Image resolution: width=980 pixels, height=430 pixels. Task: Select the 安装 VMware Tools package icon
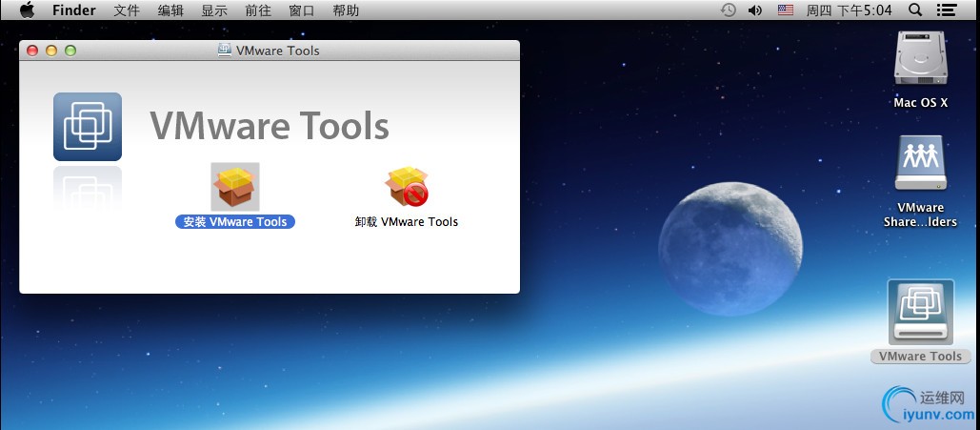pyautogui.click(x=235, y=187)
